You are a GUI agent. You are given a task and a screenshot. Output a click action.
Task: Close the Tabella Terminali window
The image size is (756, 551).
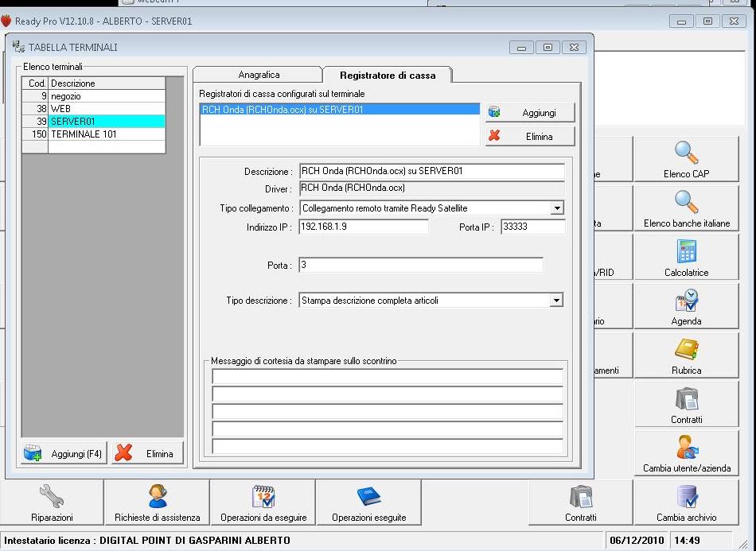point(574,47)
